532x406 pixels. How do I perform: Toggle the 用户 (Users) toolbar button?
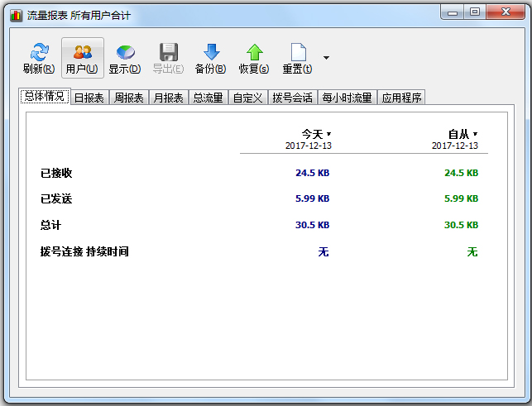coord(82,53)
